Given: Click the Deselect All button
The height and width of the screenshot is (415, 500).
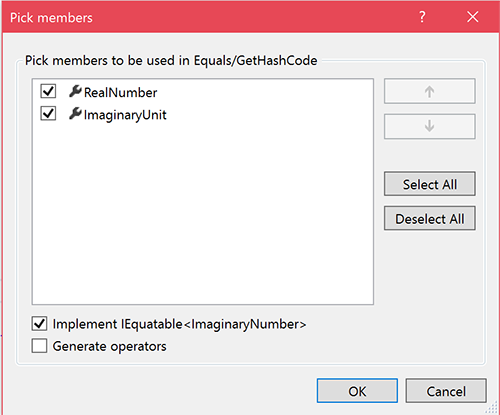Looking at the screenshot, I should (x=429, y=219).
